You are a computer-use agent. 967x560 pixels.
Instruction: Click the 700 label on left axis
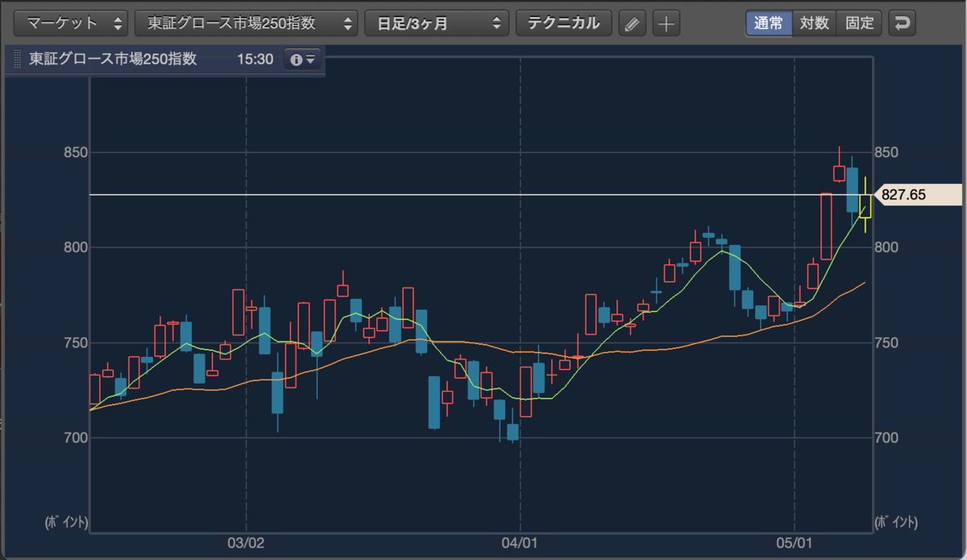[75, 438]
